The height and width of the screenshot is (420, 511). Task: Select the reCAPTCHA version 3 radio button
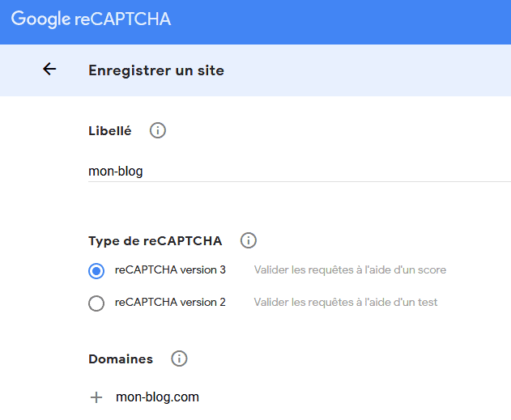click(x=96, y=271)
